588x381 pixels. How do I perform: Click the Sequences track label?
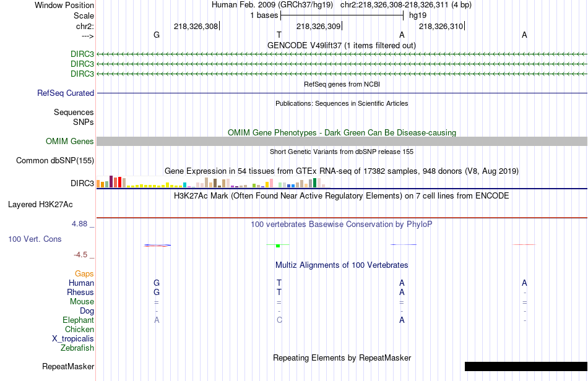[x=74, y=112]
